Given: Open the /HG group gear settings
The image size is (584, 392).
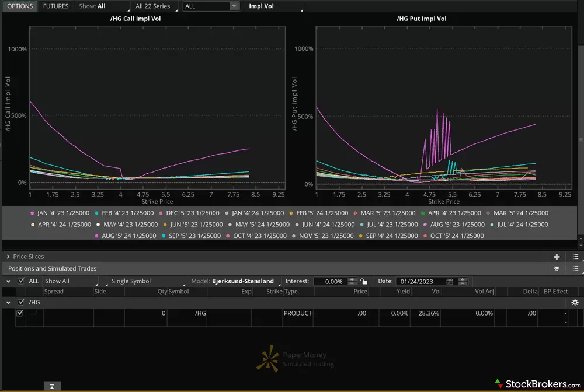Looking at the screenshot, I should pos(575,303).
